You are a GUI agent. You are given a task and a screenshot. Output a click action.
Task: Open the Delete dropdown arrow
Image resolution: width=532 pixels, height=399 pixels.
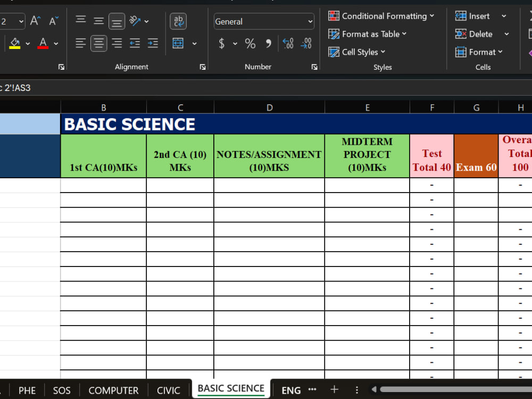506,34
